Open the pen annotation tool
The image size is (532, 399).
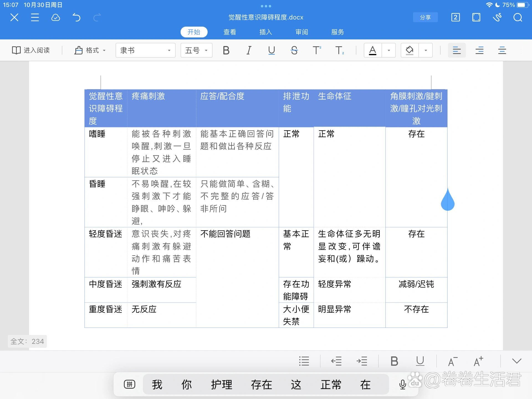click(497, 17)
